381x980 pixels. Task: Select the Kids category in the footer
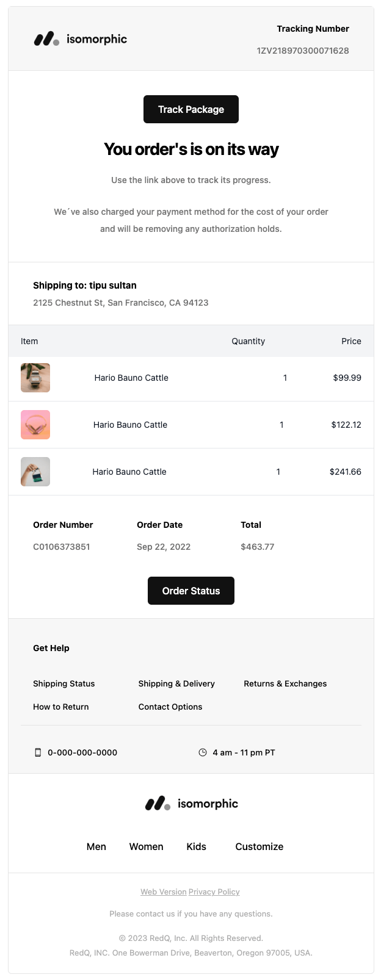click(196, 846)
